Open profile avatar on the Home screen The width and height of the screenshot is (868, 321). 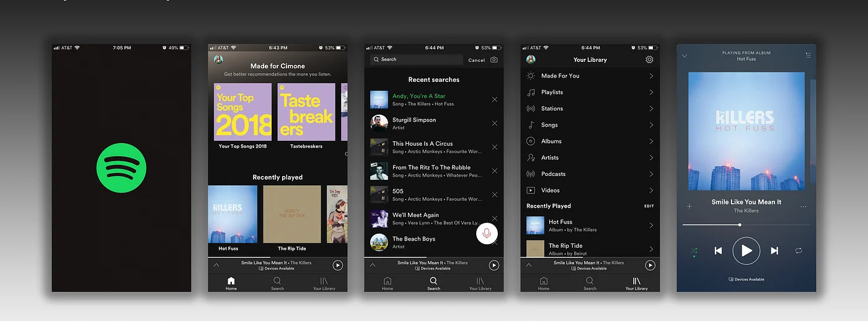pos(218,59)
